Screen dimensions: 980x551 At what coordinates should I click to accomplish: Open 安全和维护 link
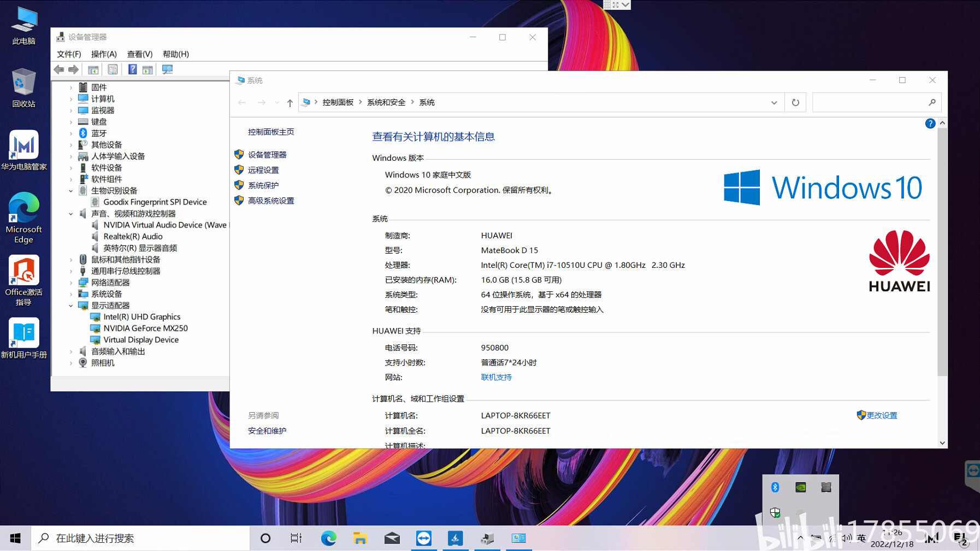[267, 431]
